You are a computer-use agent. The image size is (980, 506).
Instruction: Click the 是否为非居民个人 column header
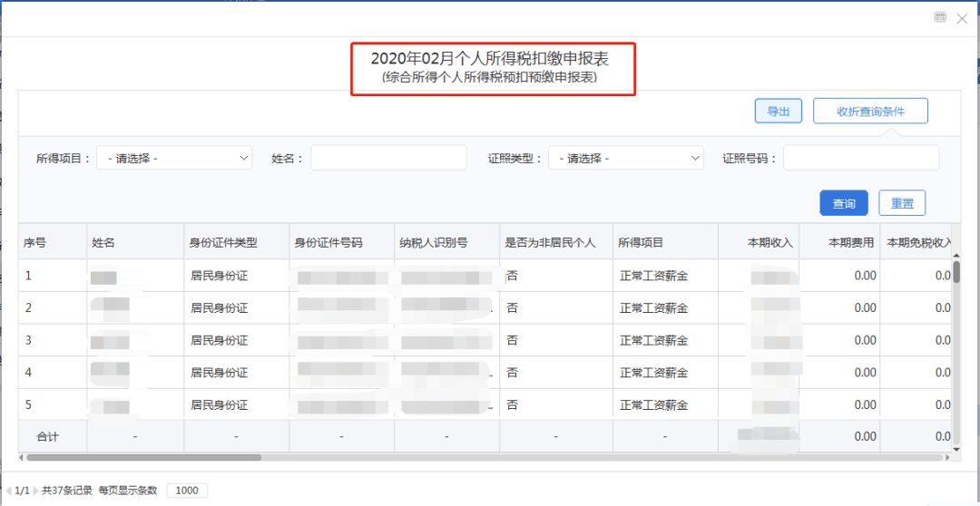[x=556, y=243]
